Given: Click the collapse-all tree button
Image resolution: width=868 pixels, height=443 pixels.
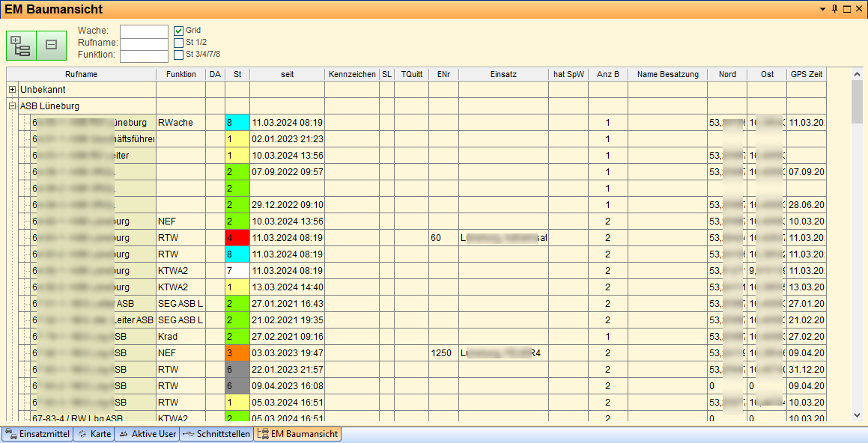Looking at the screenshot, I should 52,46.
